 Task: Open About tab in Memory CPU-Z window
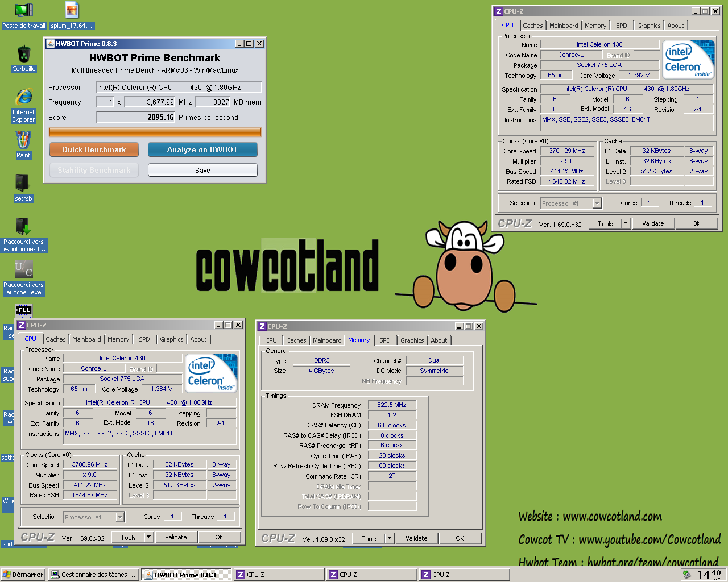pyautogui.click(x=439, y=340)
